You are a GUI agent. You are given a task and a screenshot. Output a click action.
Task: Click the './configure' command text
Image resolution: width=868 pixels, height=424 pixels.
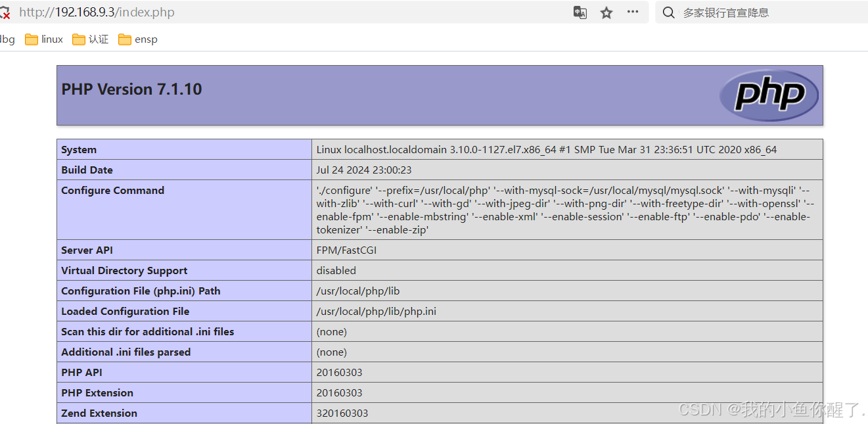tap(565, 210)
